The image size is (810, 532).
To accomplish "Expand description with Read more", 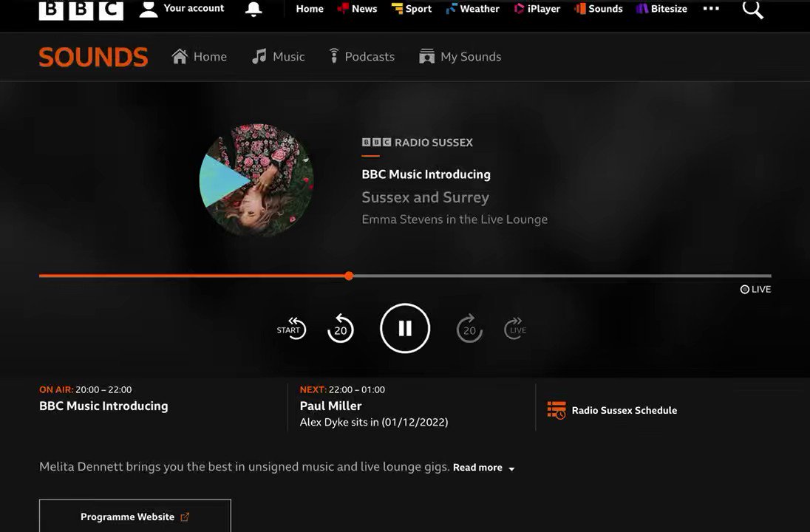I will coord(484,468).
